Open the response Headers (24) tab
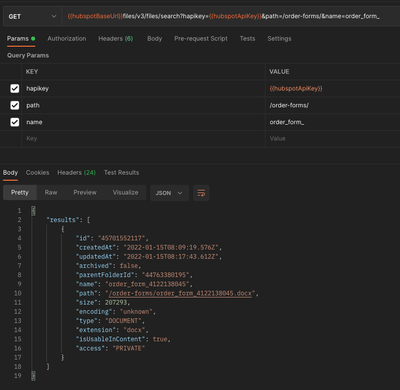The image size is (400, 390). point(76,173)
